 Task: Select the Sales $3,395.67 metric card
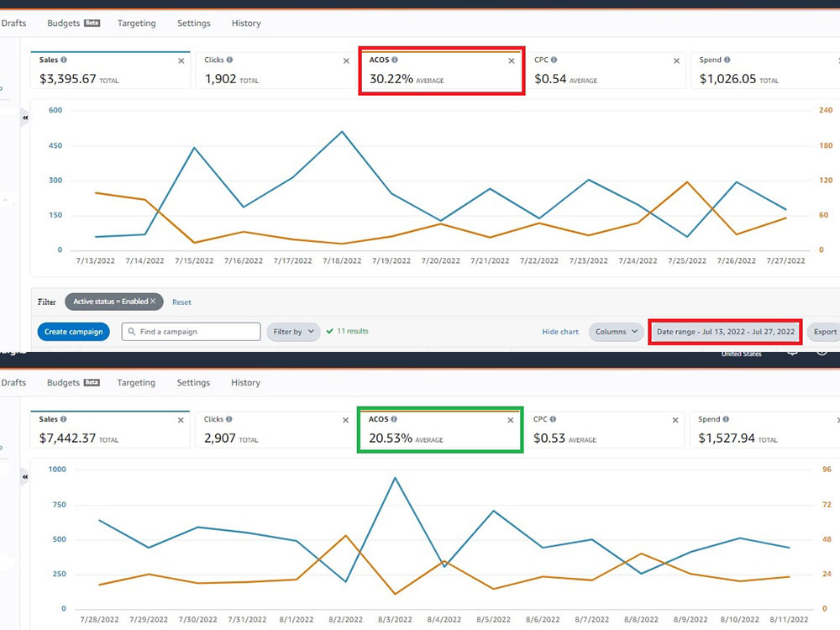(x=110, y=71)
